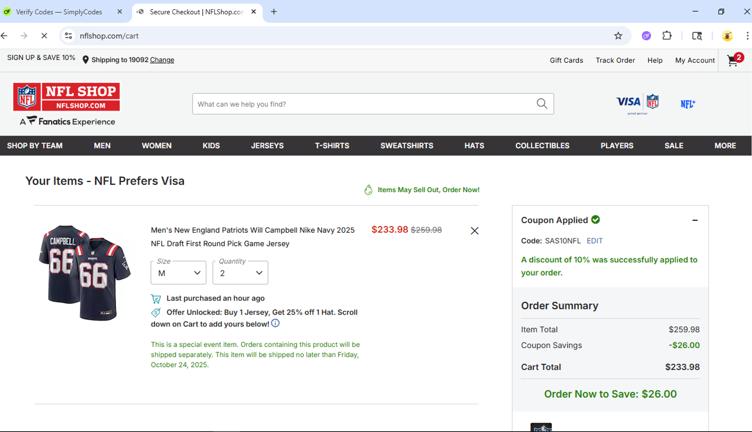Click the Help link
This screenshot has width=752, height=432.
655,60
